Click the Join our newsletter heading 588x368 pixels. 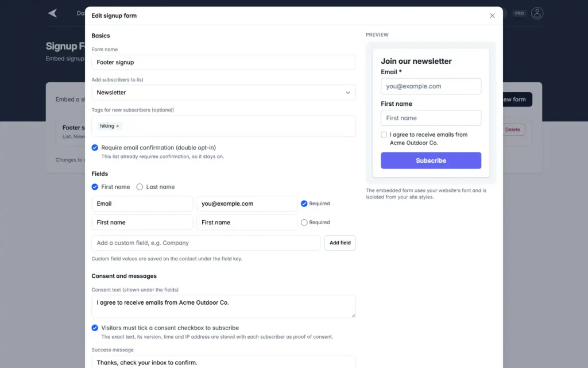(x=416, y=61)
